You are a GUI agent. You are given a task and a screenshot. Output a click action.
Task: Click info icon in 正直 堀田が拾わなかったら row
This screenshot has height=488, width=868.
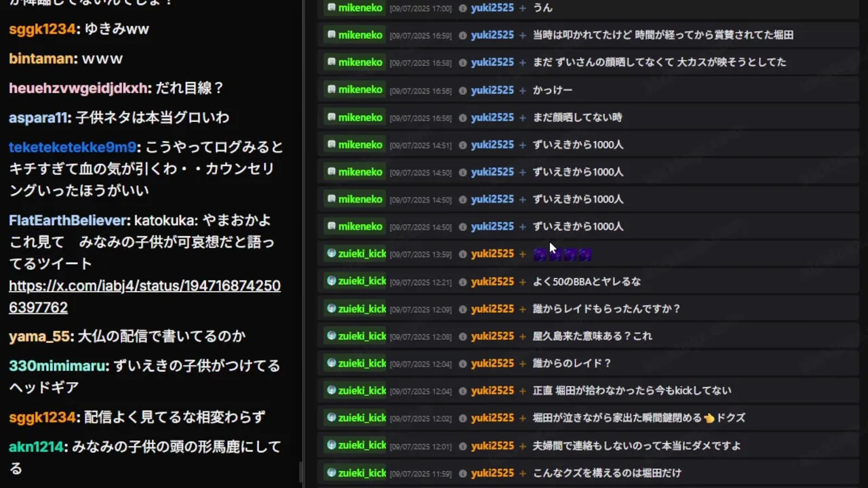[462, 390]
